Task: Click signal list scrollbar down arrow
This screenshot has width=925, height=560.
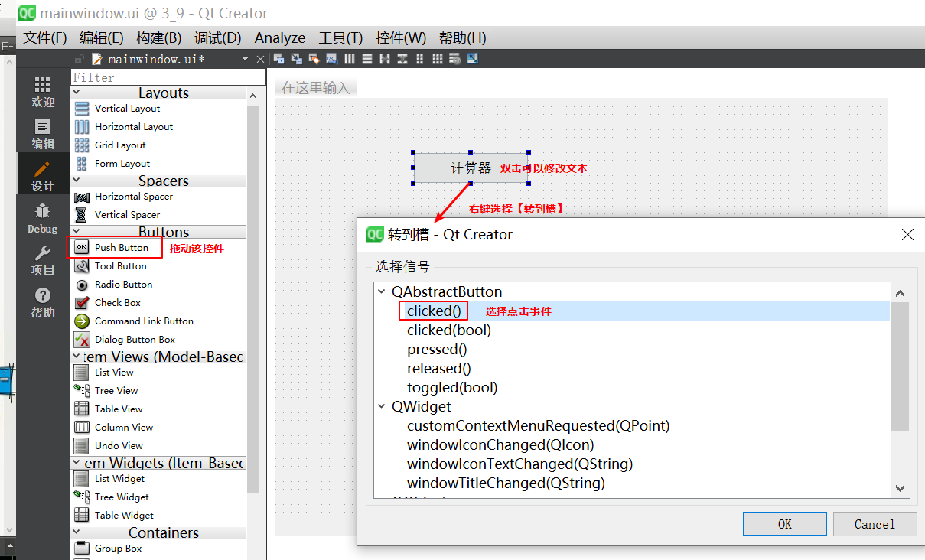Action: point(900,488)
